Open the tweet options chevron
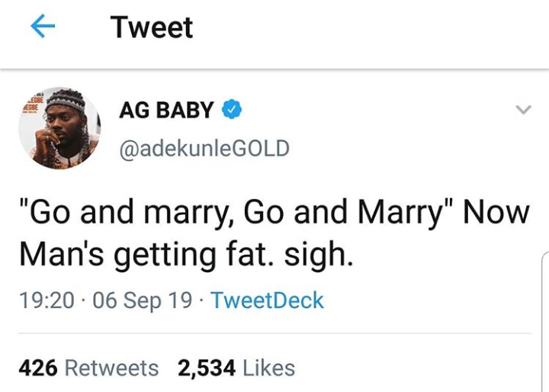Screen dimensions: 549x392 point(522,111)
